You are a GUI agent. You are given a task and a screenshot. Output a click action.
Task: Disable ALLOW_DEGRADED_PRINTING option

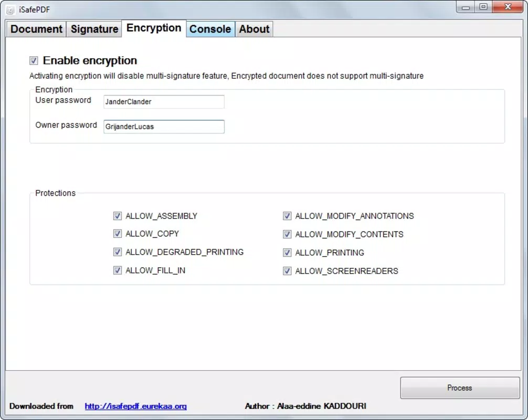point(117,252)
